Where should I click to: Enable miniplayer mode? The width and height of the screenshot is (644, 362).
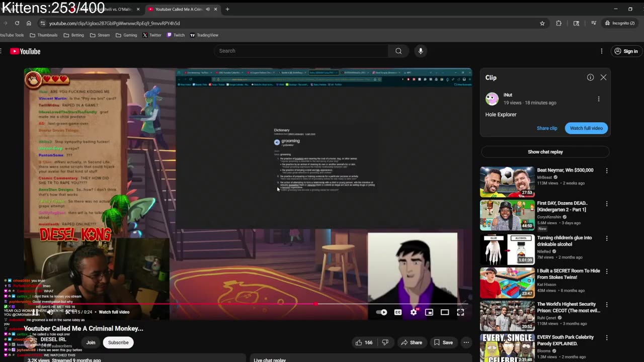tap(429, 312)
